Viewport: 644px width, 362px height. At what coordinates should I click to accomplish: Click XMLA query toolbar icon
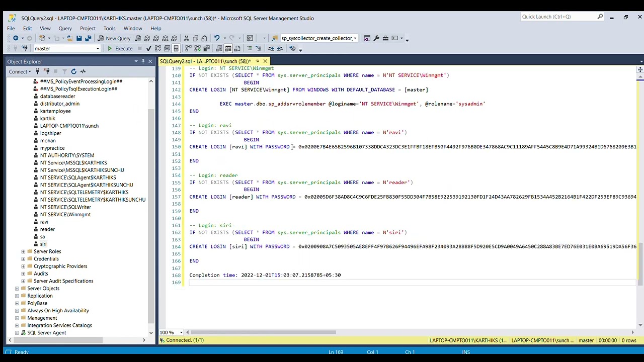tap(165, 38)
